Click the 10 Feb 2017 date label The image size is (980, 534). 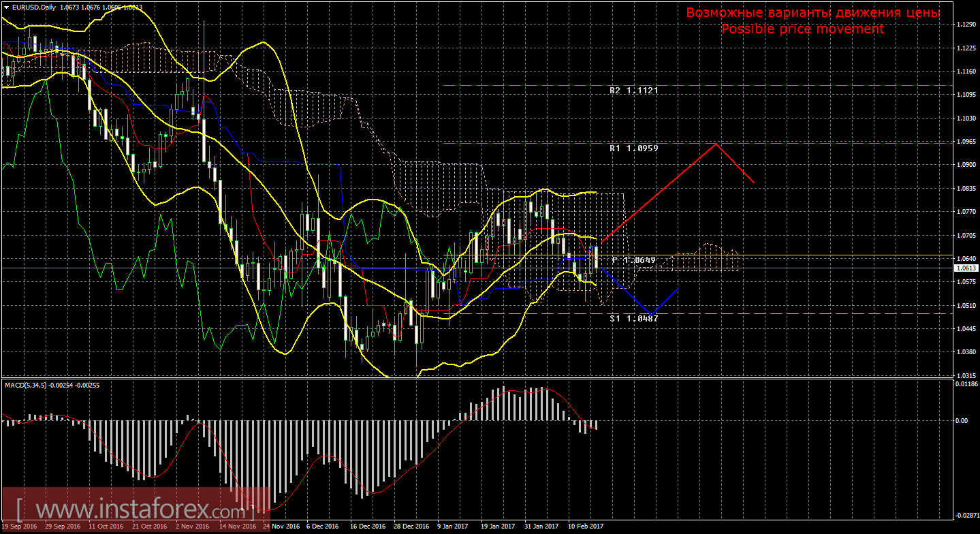(x=586, y=527)
